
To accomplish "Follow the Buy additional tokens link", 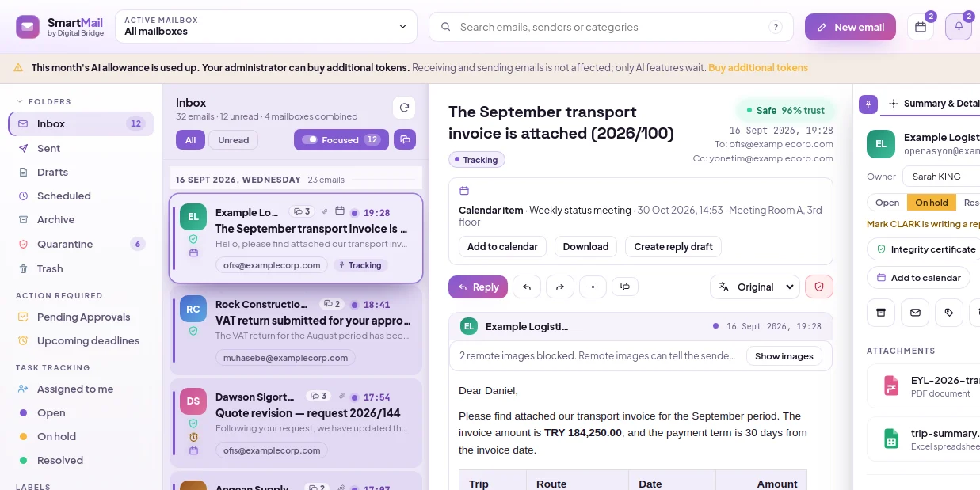I will [x=758, y=68].
